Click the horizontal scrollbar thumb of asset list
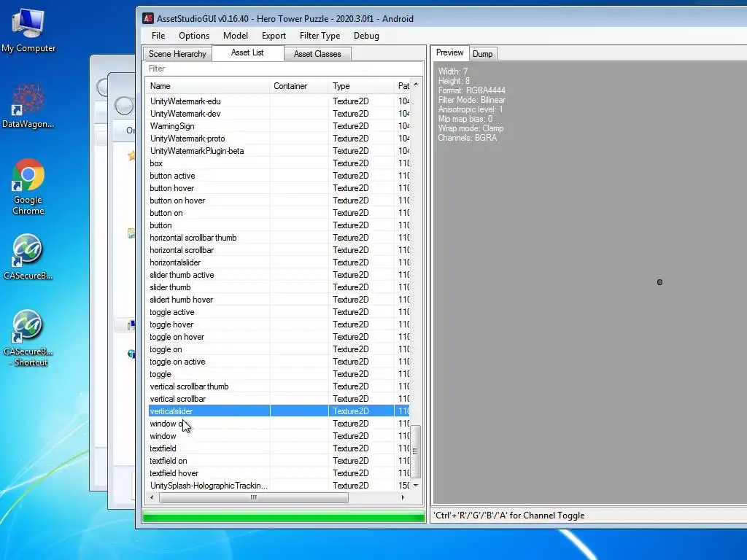The image size is (747, 560). (x=253, y=497)
